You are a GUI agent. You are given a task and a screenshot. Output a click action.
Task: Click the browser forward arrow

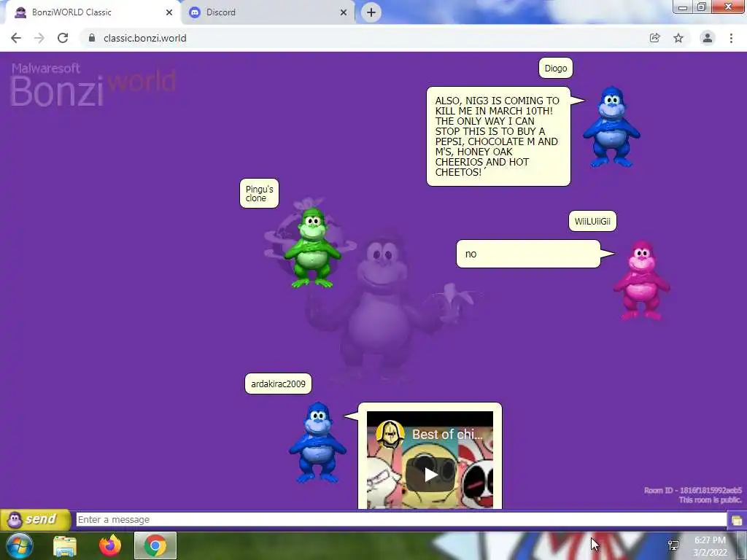coord(39,38)
